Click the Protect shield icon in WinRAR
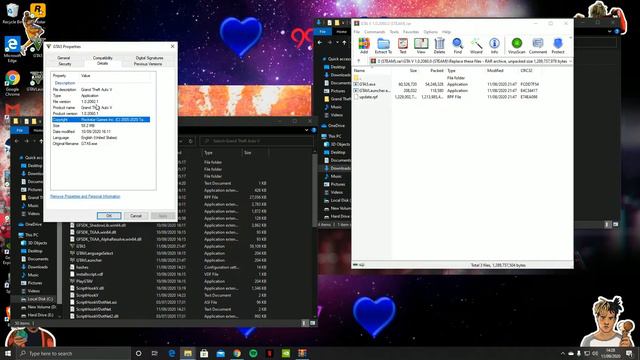The width and height of the screenshot is (640, 360). (x=558, y=46)
